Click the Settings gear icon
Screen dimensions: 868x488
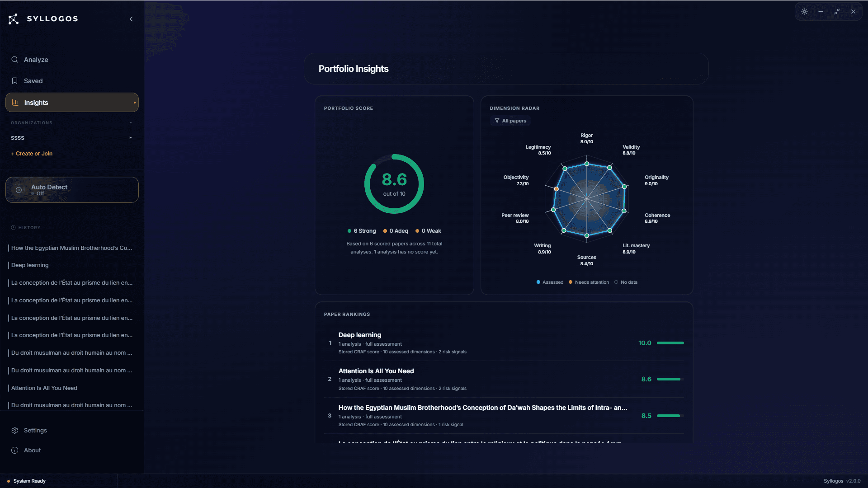point(14,431)
